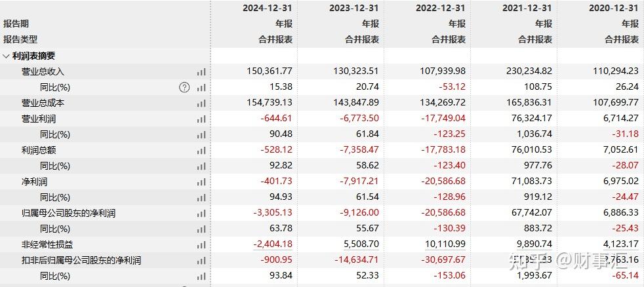
Task: Click chart icon for 营业总成本 row
Action: click(x=201, y=104)
